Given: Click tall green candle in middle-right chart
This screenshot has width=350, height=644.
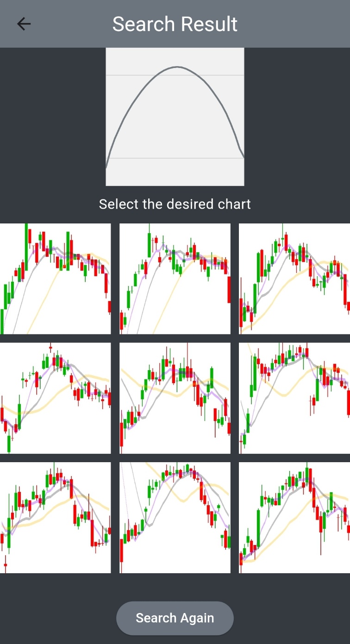Looking at the screenshot, I should tap(254, 374).
